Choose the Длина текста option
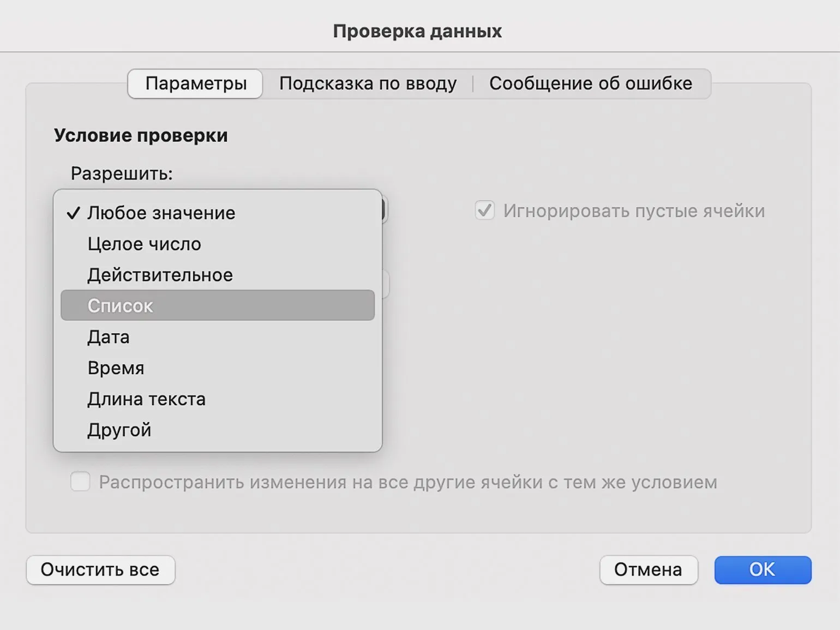The width and height of the screenshot is (840, 630). pyautogui.click(x=146, y=399)
